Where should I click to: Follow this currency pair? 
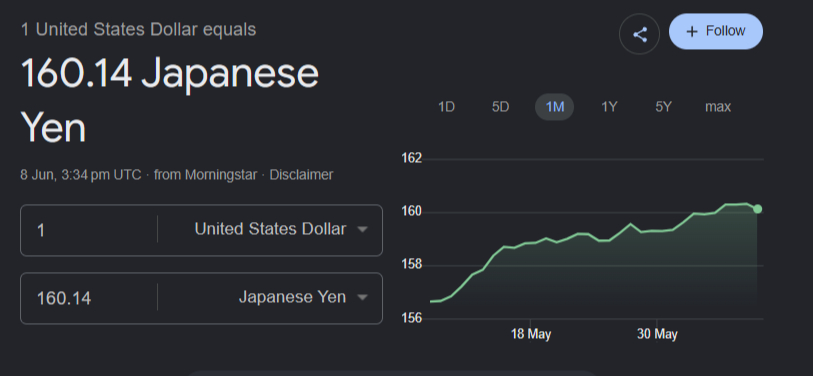pos(716,32)
